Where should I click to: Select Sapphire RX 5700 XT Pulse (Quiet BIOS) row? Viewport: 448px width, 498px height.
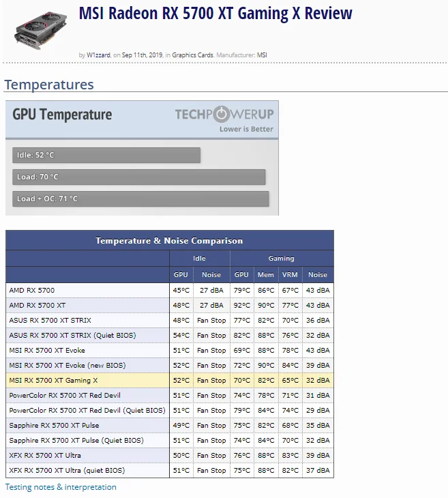pyautogui.click(x=170, y=441)
